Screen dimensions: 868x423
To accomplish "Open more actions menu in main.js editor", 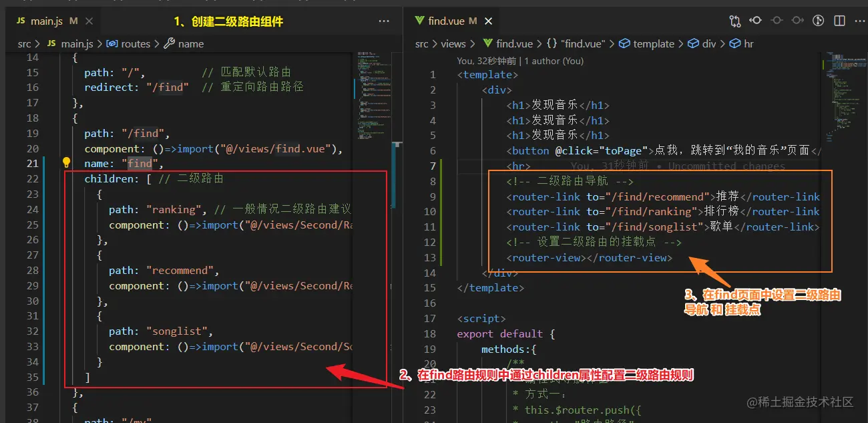I will (x=384, y=21).
